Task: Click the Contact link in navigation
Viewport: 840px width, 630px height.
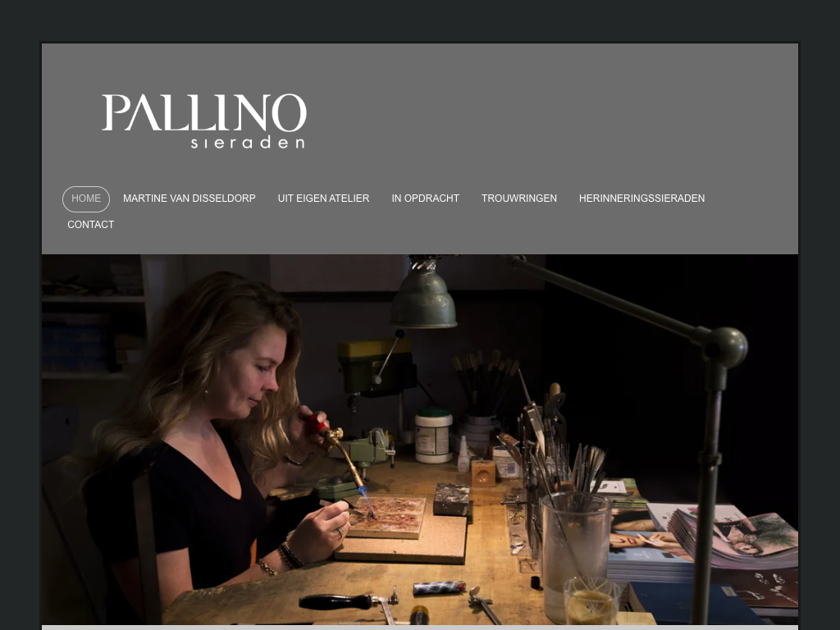Action: [90, 225]
